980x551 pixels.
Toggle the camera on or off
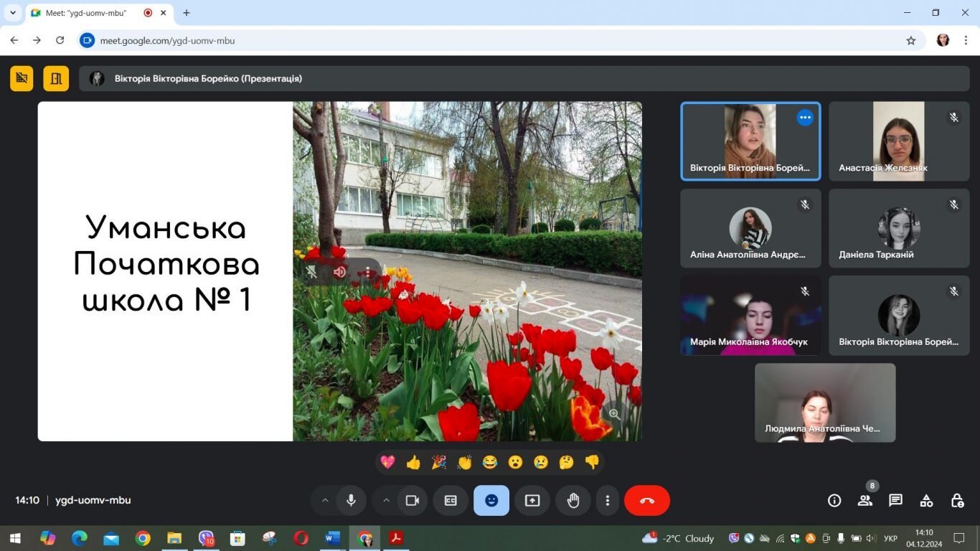412,501
